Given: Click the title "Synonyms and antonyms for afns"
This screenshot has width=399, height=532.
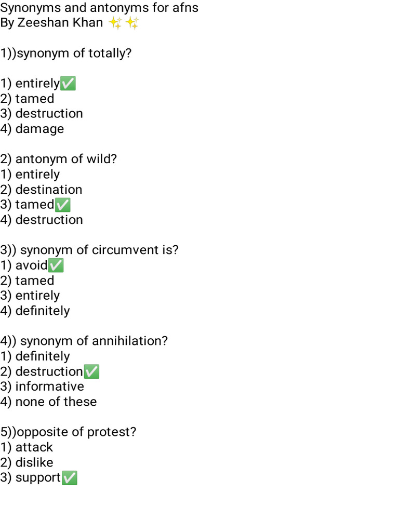Looking at the screenshot, I should [99, 8].
